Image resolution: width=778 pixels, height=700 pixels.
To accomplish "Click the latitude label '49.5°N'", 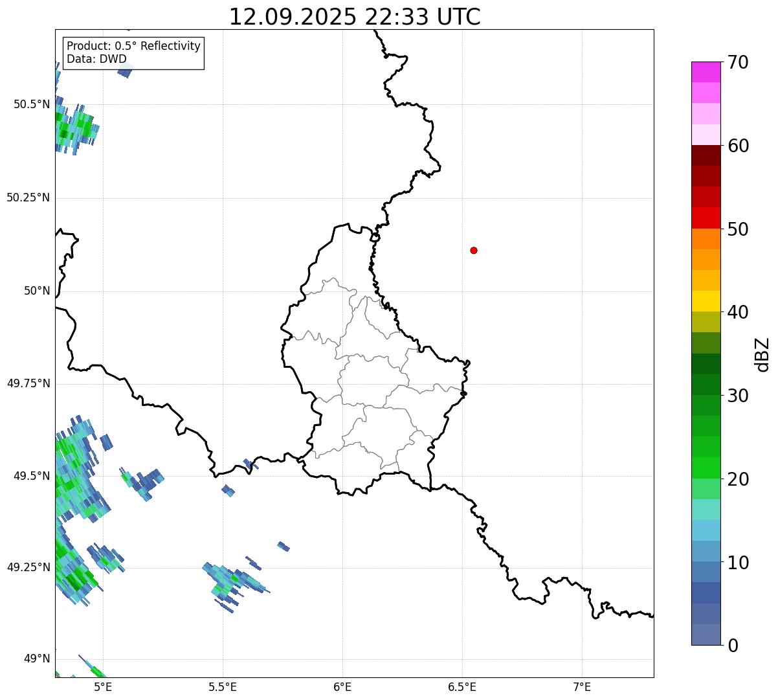I will click(x=32, y=476).
